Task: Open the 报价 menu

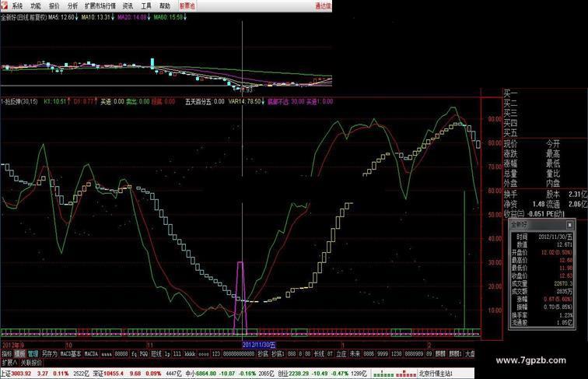Action: (x=54, y=5)
